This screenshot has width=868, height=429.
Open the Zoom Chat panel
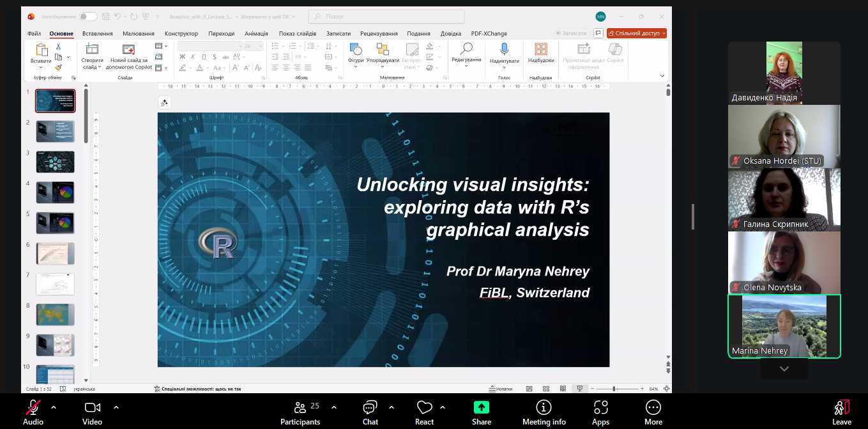370,408
